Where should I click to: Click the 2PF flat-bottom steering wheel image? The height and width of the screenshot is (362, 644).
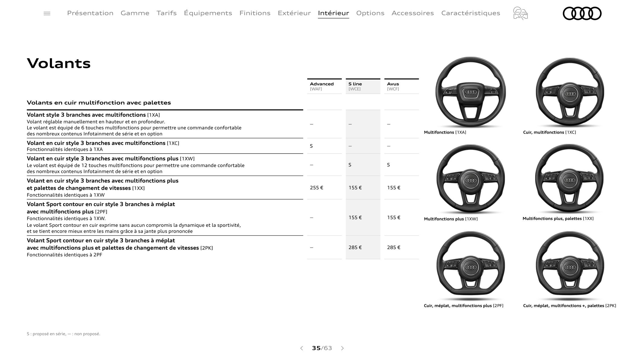[471, 266]
